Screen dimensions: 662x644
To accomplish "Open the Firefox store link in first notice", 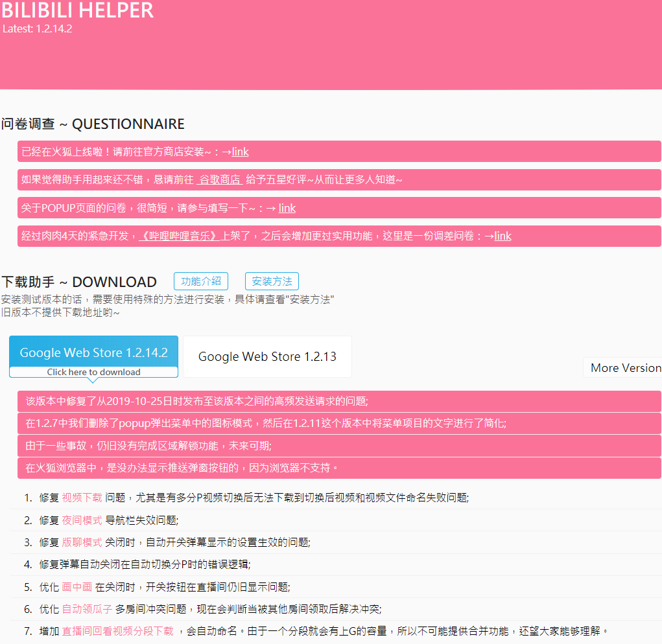I will point(241,152).
